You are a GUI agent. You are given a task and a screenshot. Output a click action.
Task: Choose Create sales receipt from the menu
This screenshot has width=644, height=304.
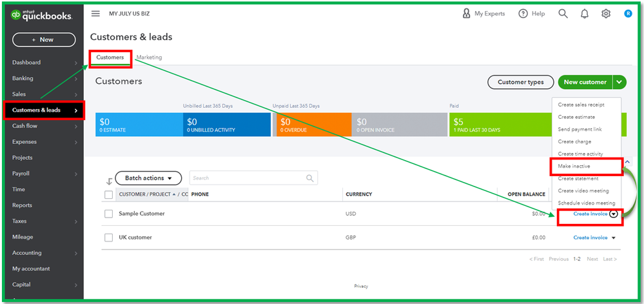(x=581, y=105)
